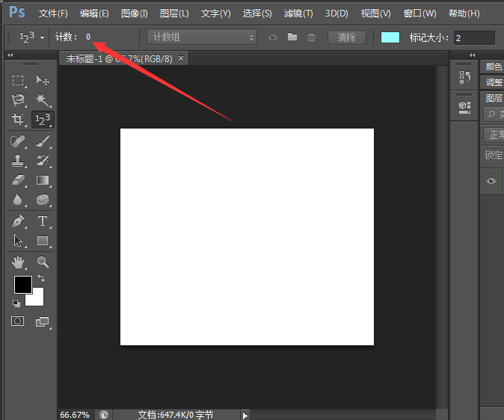Open the 滤镜(T) menu
504x420 pixels.
pyautogui.click(x=298, y=13)
